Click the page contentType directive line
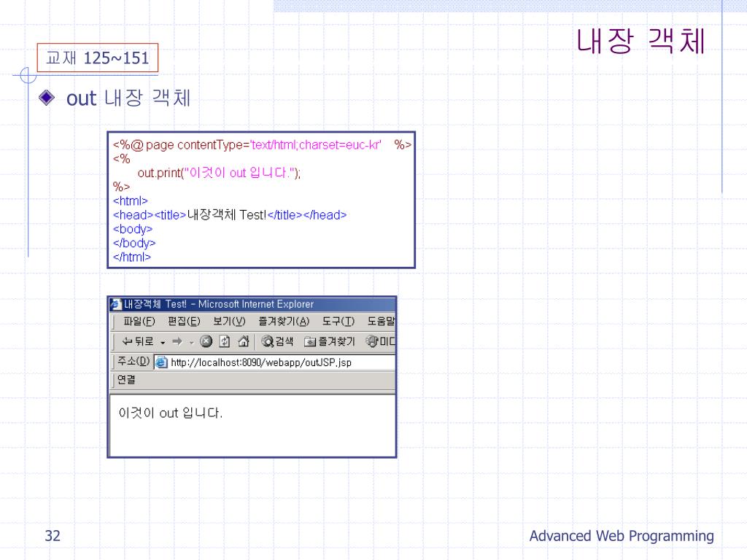The image size is (747, 560). pyautogui.click(x=262, y=145)
